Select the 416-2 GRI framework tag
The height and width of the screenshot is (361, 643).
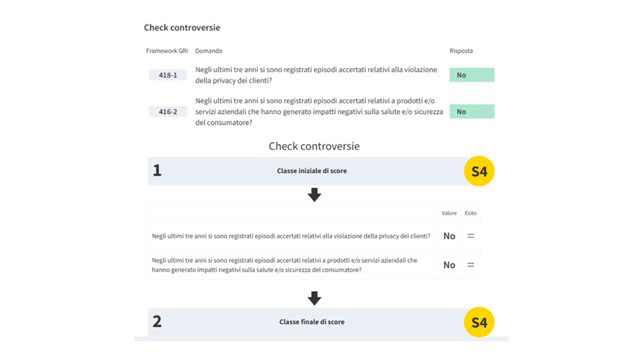(x=168, y=112)
